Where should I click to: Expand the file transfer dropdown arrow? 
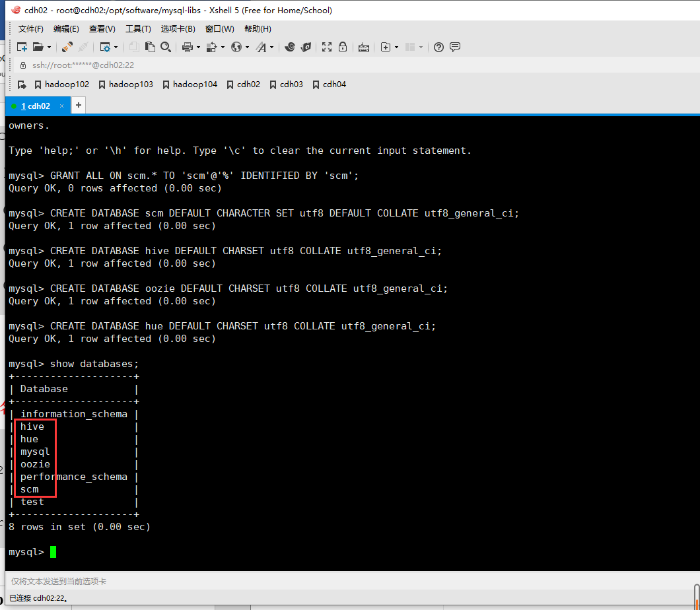pyautogui.click(x=223, y=47)
